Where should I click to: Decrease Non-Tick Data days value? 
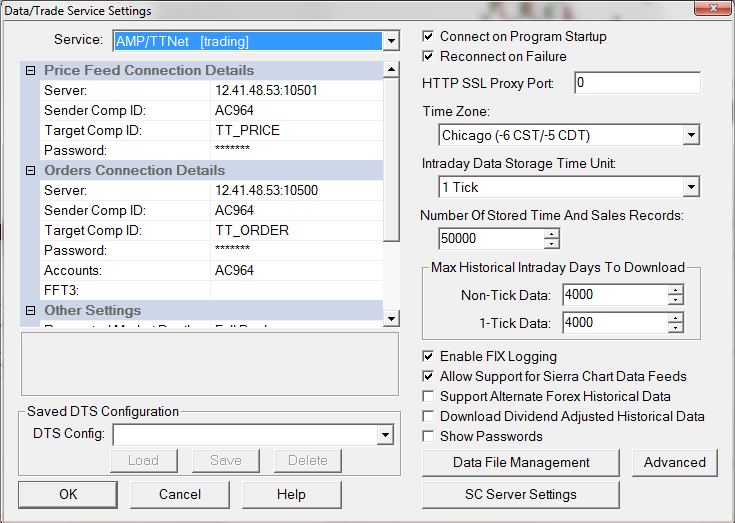pyautogui.click(x=675, y=300)
